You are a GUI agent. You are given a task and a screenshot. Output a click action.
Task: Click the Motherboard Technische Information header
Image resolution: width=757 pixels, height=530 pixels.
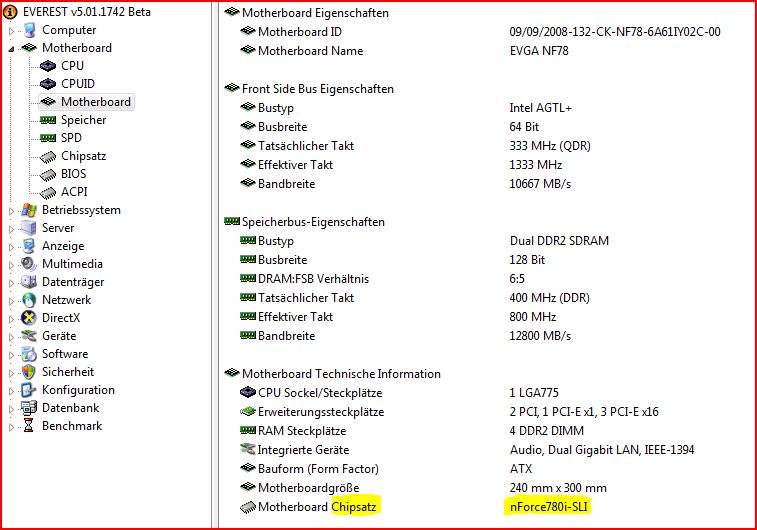pos(341,374)
